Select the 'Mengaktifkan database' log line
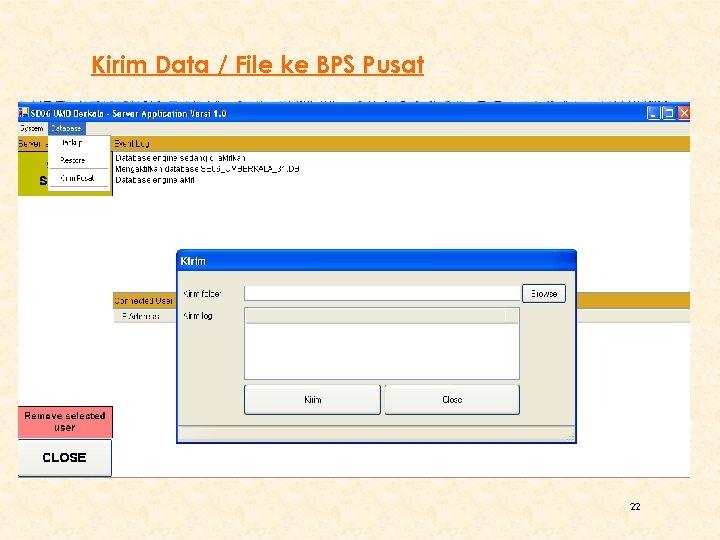This screenshot has height=540, width=720. tap(207, 169)
